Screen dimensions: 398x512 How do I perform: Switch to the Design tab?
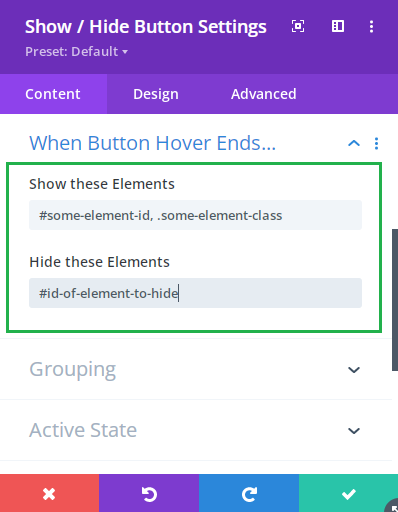point(156,94)
